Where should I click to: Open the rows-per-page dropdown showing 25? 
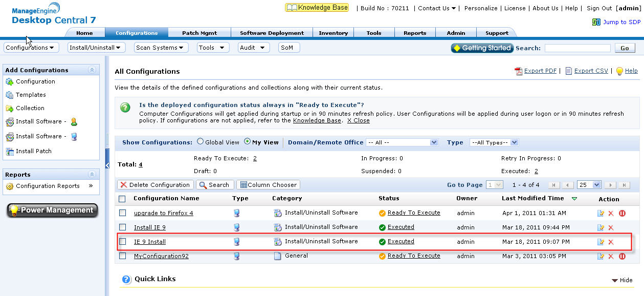(x=589, y=185)
